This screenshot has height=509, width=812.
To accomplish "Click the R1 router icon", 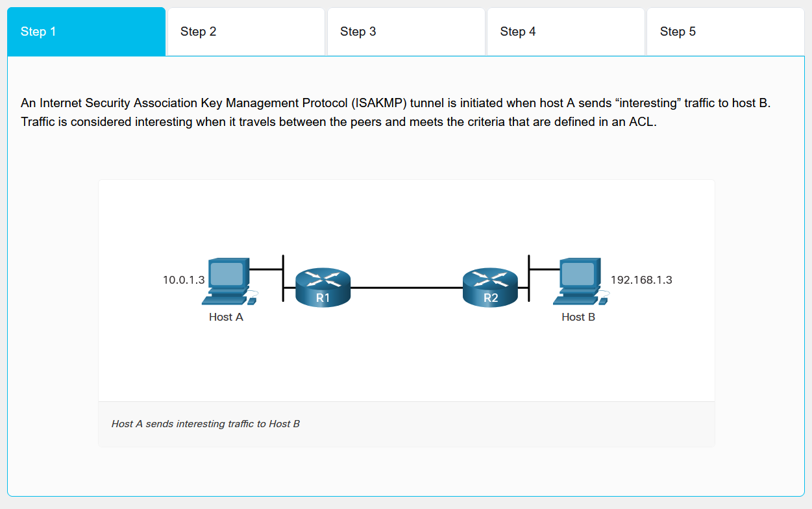I will coord(323,286).
